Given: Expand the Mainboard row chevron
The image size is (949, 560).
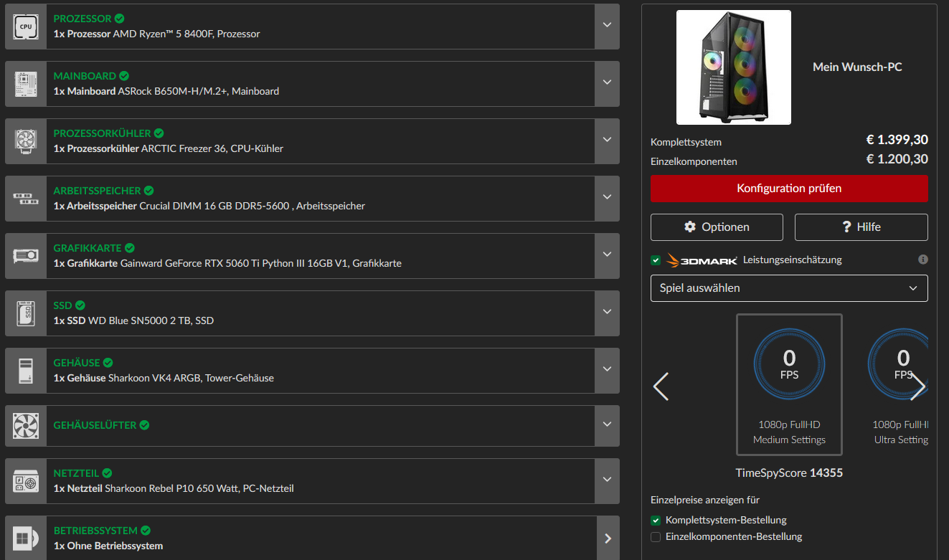Looking at the screenshot, I should (x=607, y=84).
